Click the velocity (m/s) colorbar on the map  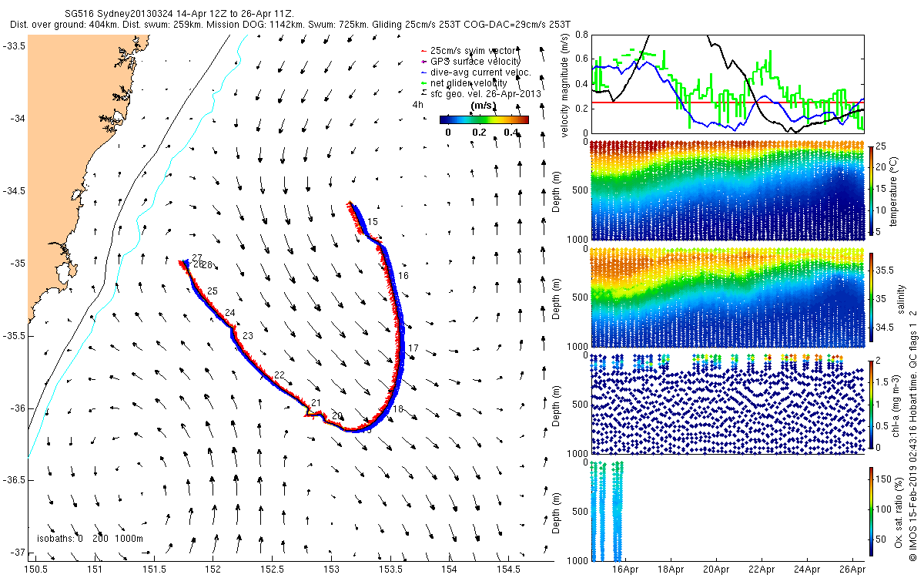click(484, 119)
